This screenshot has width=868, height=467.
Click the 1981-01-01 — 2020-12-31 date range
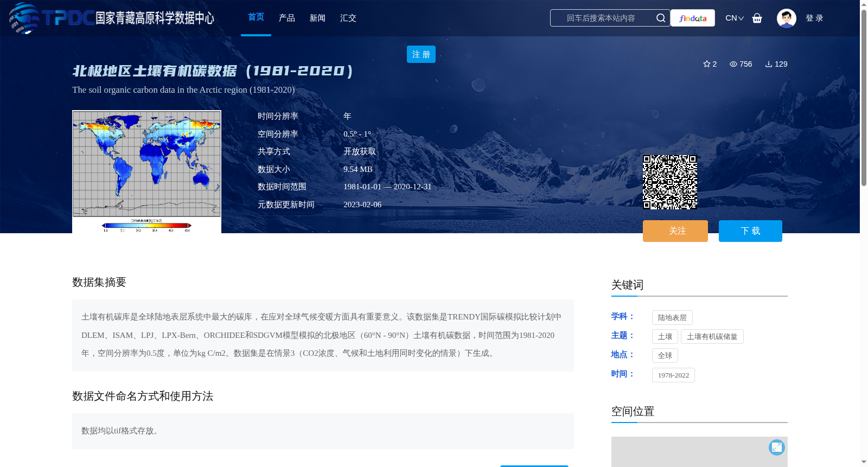coord(387,187)
